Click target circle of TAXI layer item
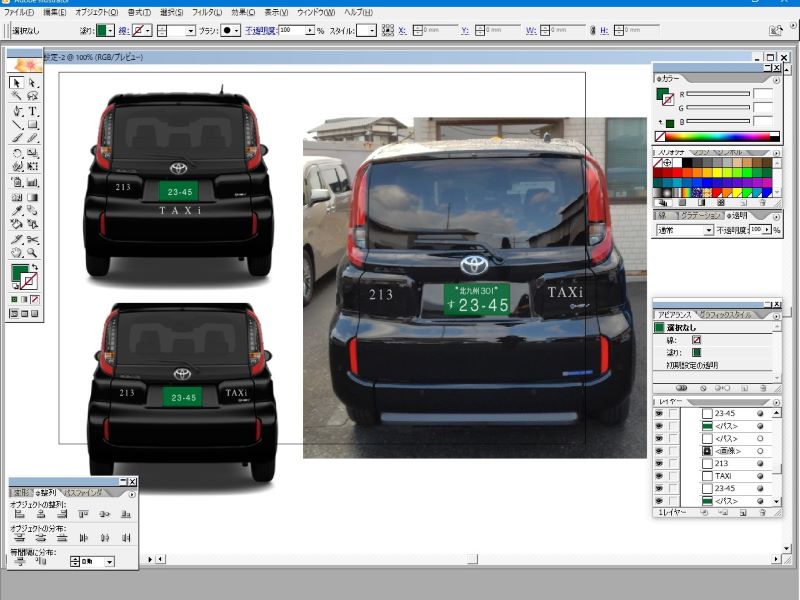 point(760,476)
